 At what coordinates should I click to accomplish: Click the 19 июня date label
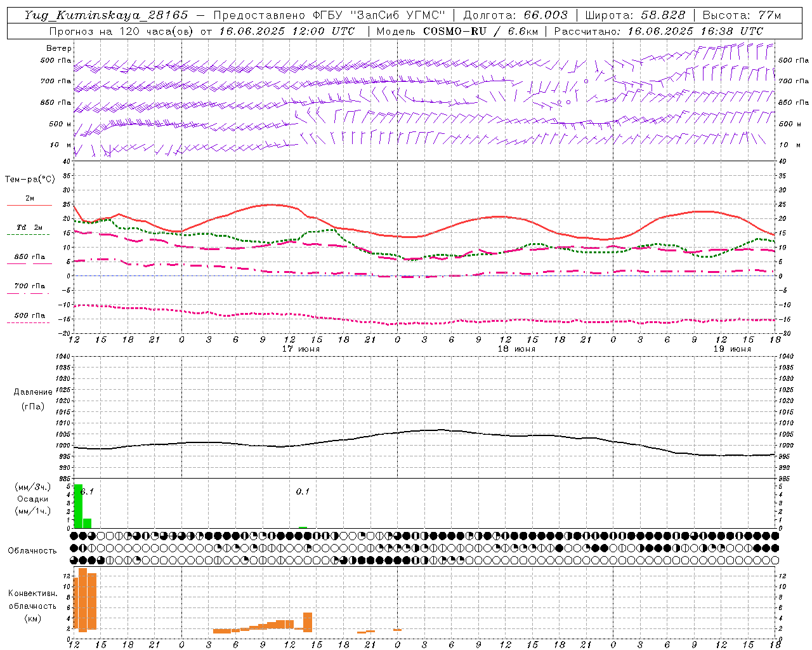732,349
